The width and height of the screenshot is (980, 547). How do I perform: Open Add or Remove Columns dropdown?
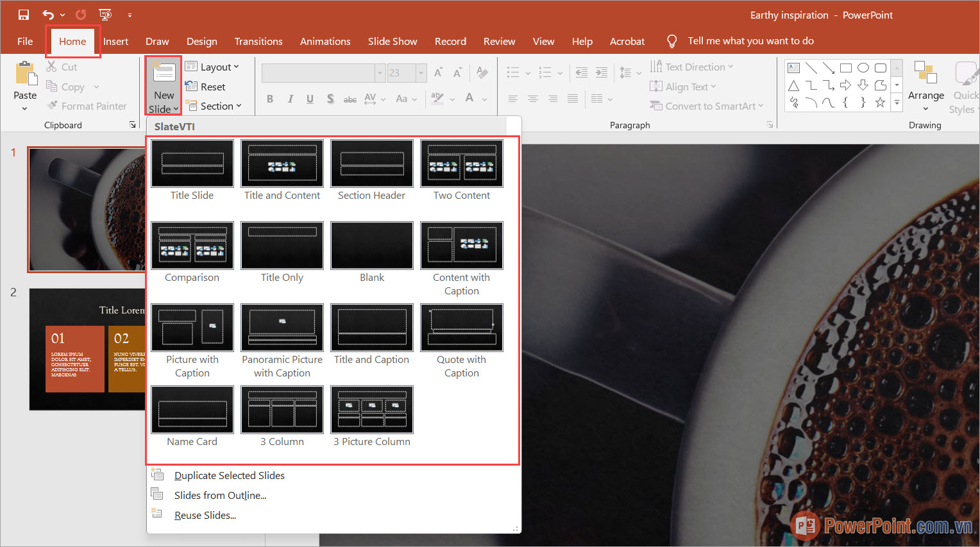[602, 99]
